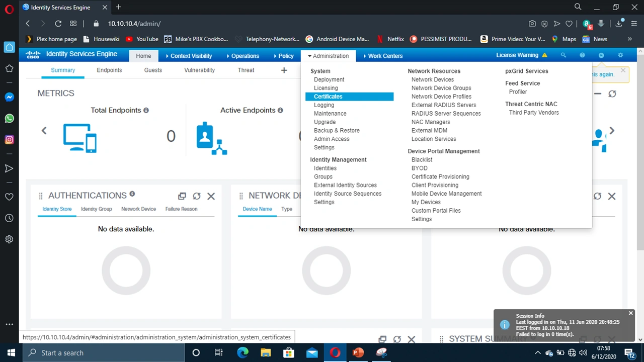
Task: Click the License Warning link
Action: 517,55
